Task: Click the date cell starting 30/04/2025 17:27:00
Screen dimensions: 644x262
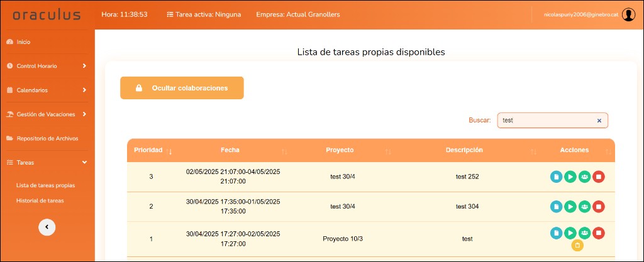Action: pyautogui.click(x=233, y=239)
